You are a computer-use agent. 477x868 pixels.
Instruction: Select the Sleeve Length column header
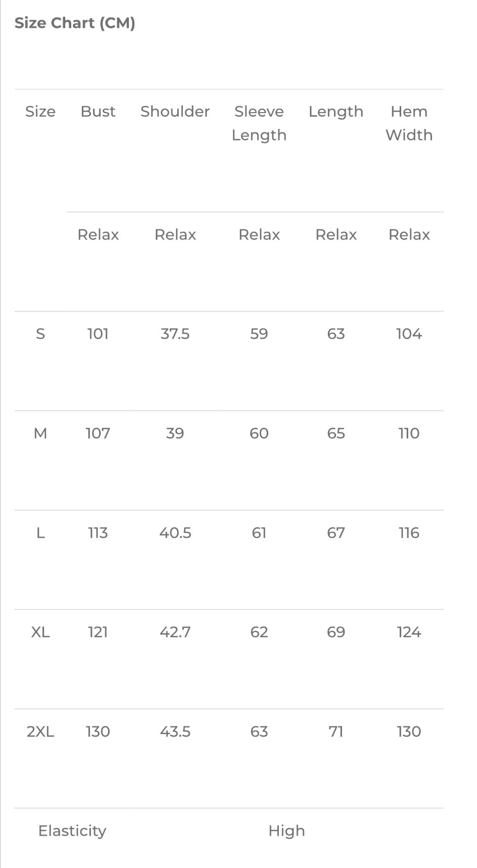tap(259, 123)
